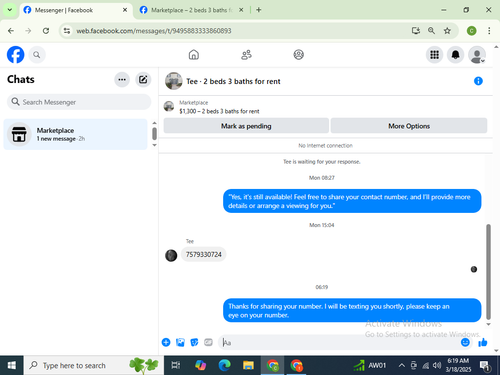Screen dimensions: 500x375
Task: Select the 'Thanks for sharing your number' message
Action: coord(352,310)
